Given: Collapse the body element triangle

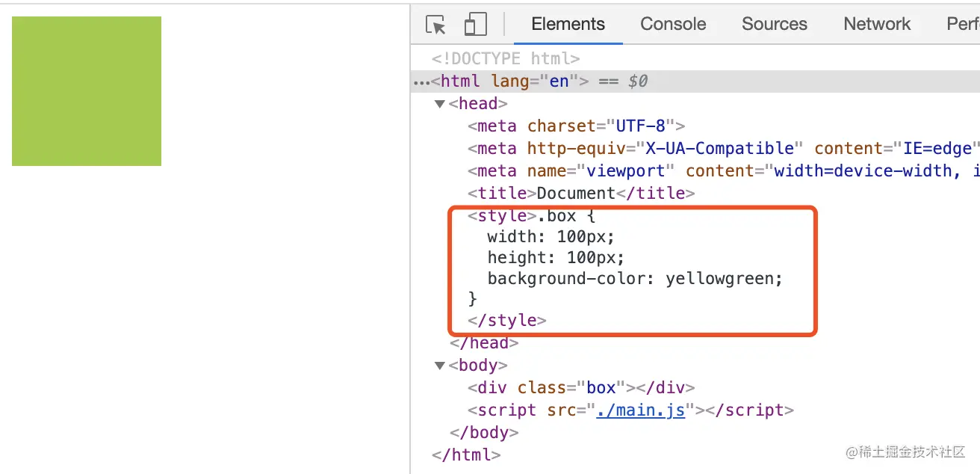Looking at the screenshot, I should click(x=440, y=366).
